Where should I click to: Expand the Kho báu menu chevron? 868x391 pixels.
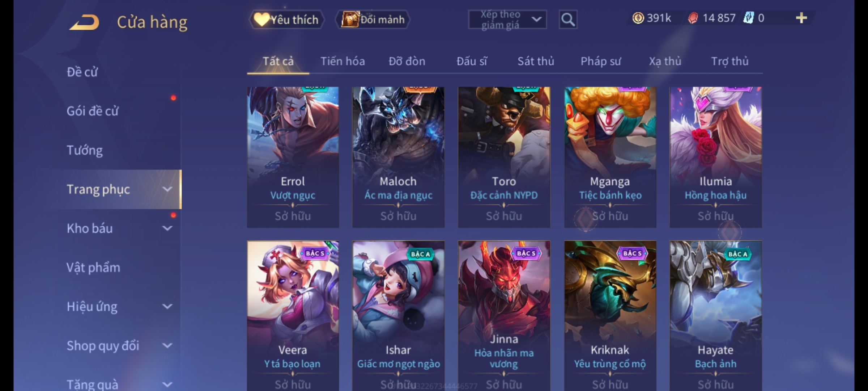click(x=167, y=228)
